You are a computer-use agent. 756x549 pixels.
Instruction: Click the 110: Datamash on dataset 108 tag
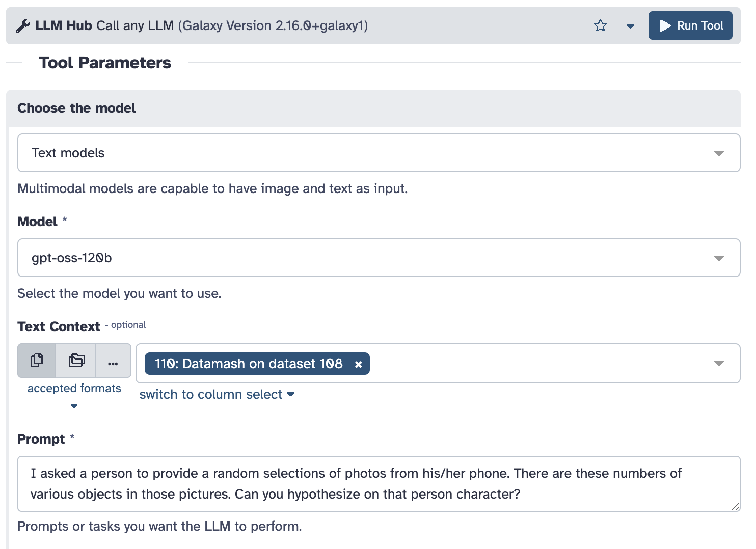pos(249,364)
